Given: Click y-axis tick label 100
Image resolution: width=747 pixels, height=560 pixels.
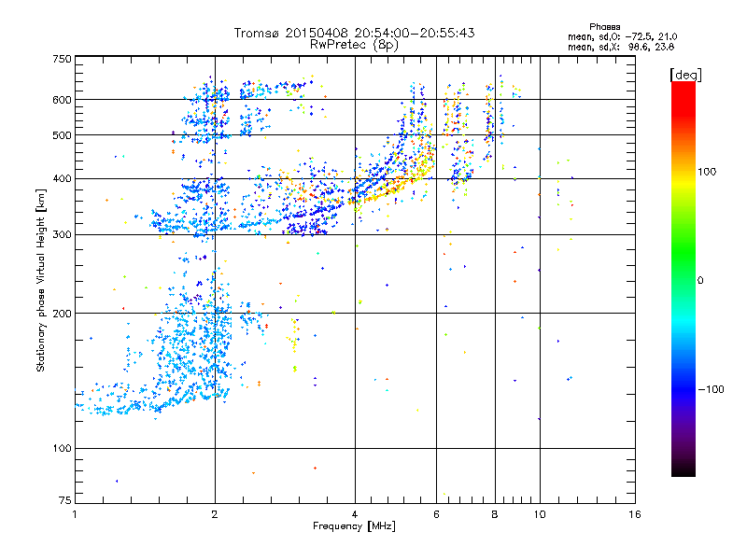Looking at the screenshot, I should tap(62, 448).
